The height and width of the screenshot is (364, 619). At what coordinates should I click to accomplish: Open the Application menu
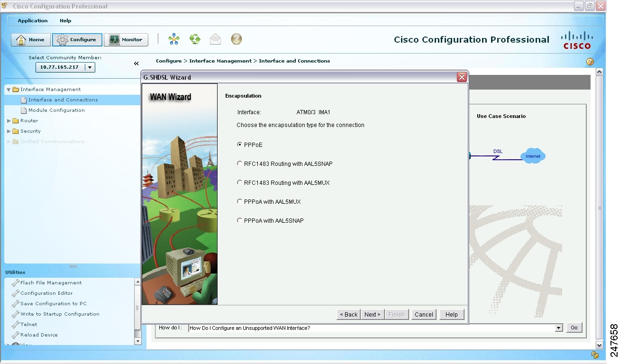click(x=32, y=20)
